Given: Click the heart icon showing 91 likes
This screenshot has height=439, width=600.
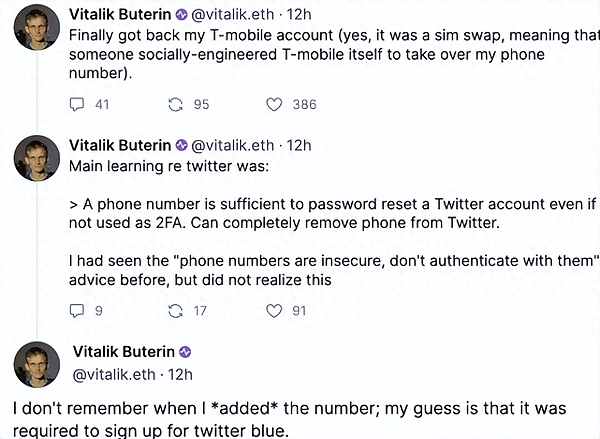Looking at the screenshot, I should (274, 311).
